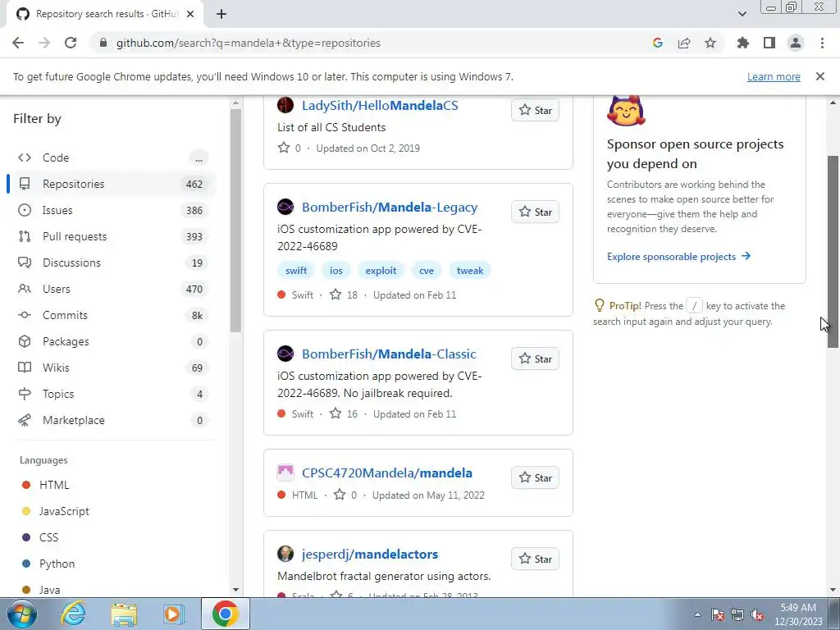The height and width of the screenshot is (630, 840).
Task: Bookmark this page with the star icon
Action: (x=710, y=43)
